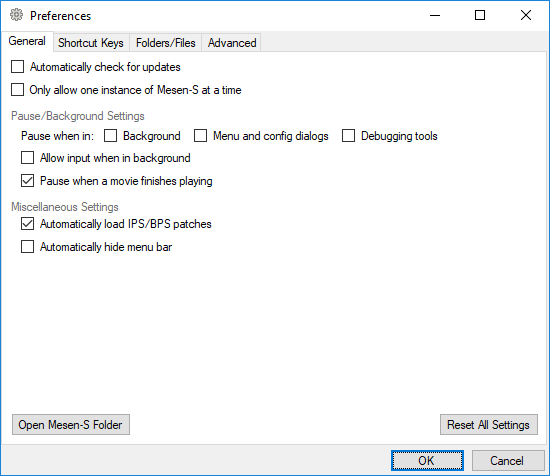Switch to the Shortcut Keys tab
This screenshot has height=476, width=550.
point(91,43)
